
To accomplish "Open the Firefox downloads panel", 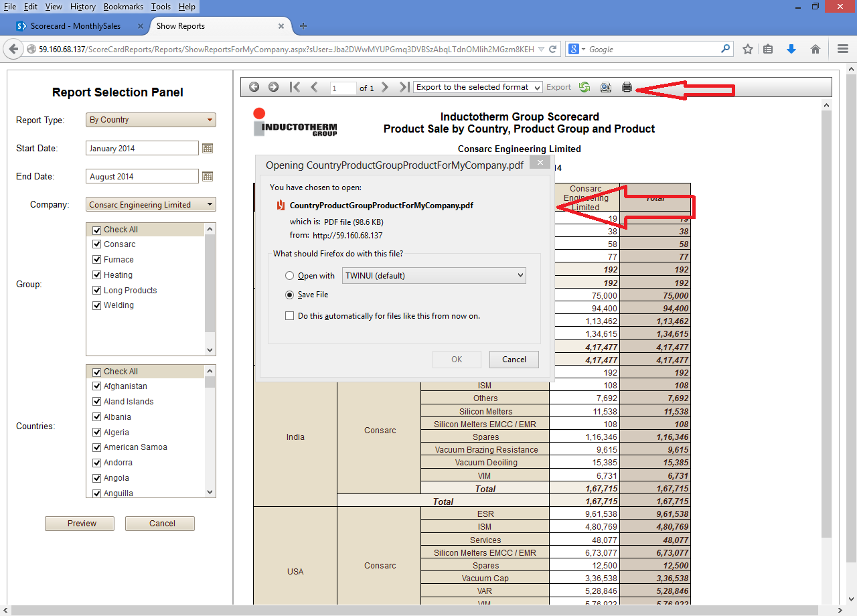I will tap(791, 49).
